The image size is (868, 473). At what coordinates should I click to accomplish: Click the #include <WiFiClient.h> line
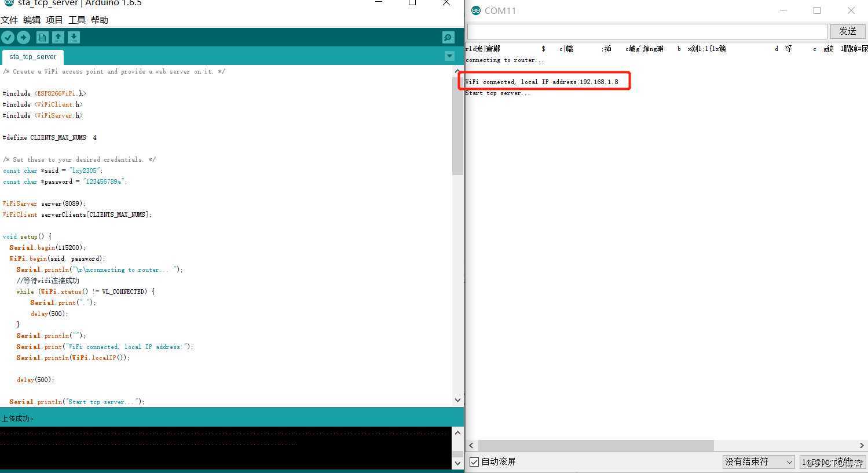pos(43,104)
